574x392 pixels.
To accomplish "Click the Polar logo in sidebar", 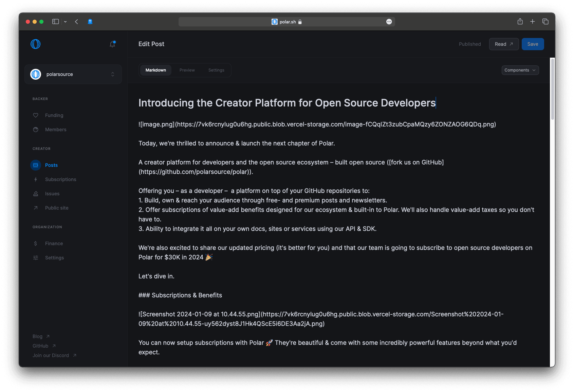I will [x=36, y=44].
